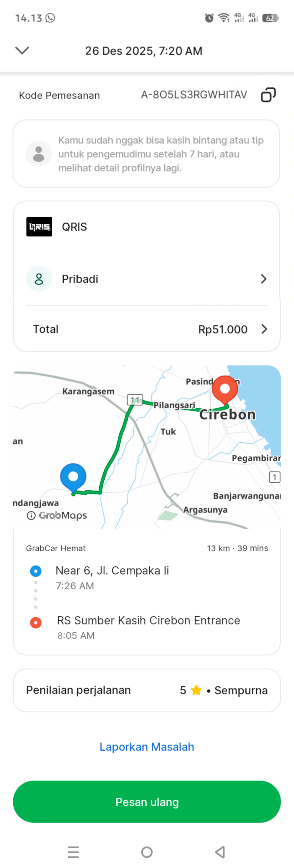The width and height of the screenshot is (294, 868).
Task: Tap the driver avatar placeholder
Action: click(39, 154)
